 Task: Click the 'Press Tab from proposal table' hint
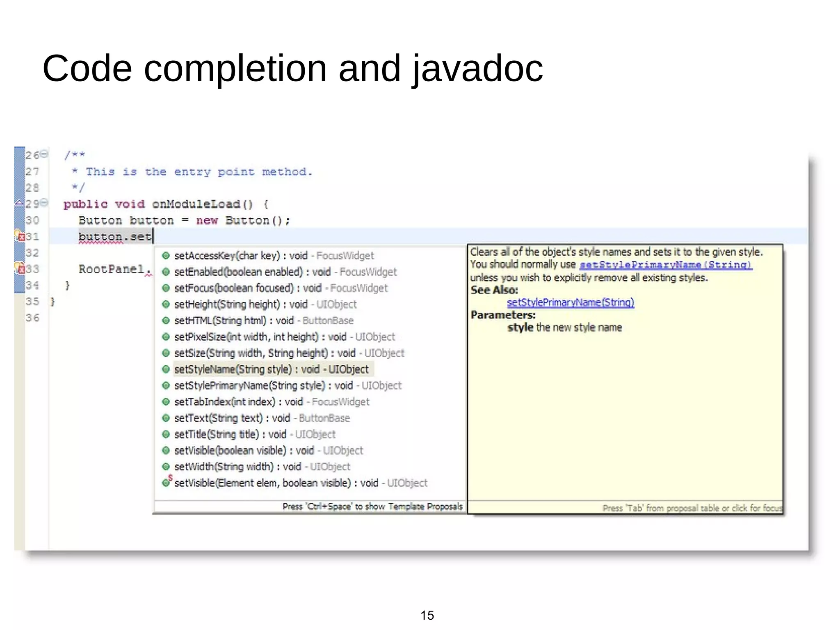tap(692, 508)
